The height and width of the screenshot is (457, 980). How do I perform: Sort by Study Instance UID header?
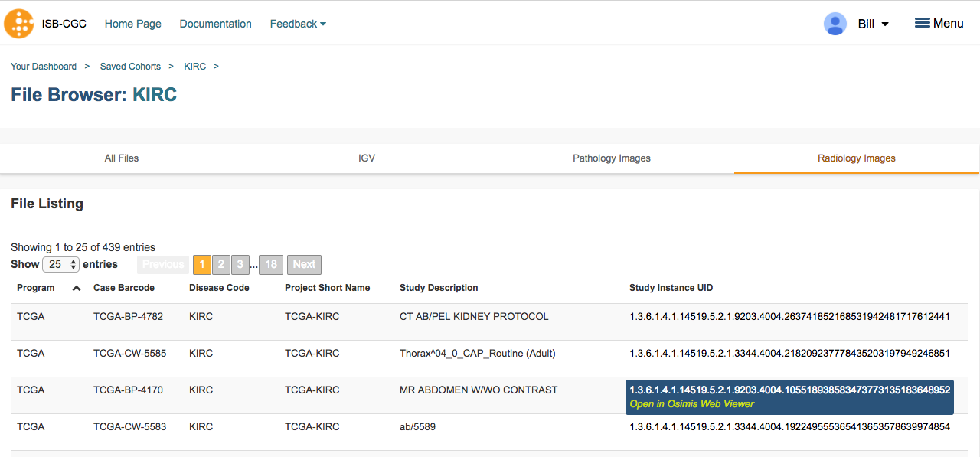671,288
